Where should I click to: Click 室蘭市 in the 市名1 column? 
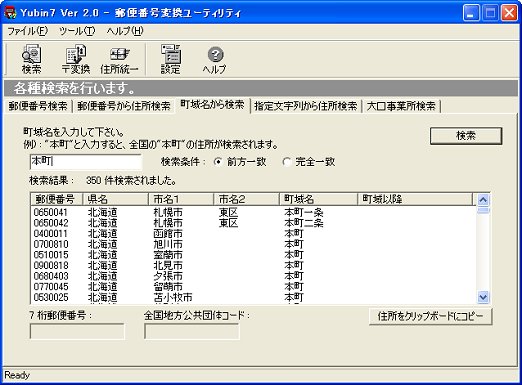168,255
